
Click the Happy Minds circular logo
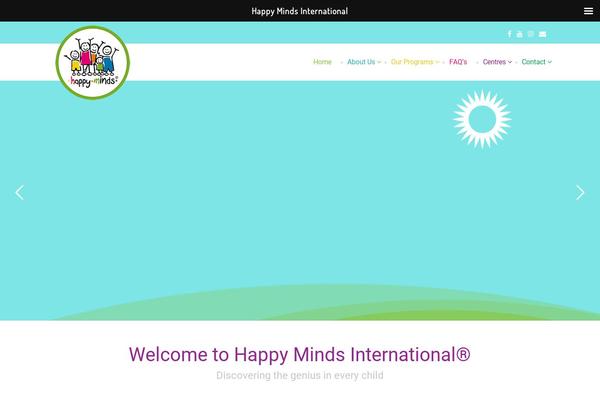(x=93, y=63)
